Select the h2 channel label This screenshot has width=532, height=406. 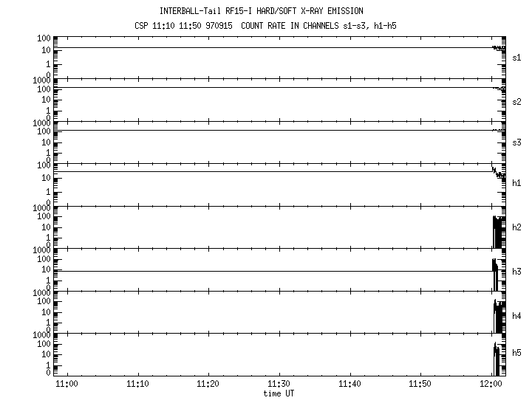(516, 227)
